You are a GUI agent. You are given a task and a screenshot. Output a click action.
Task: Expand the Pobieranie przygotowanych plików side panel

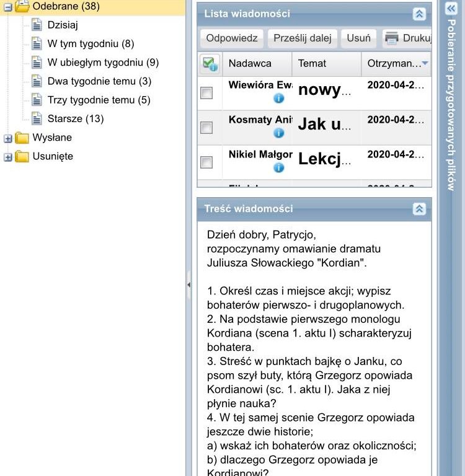point(451,9)
